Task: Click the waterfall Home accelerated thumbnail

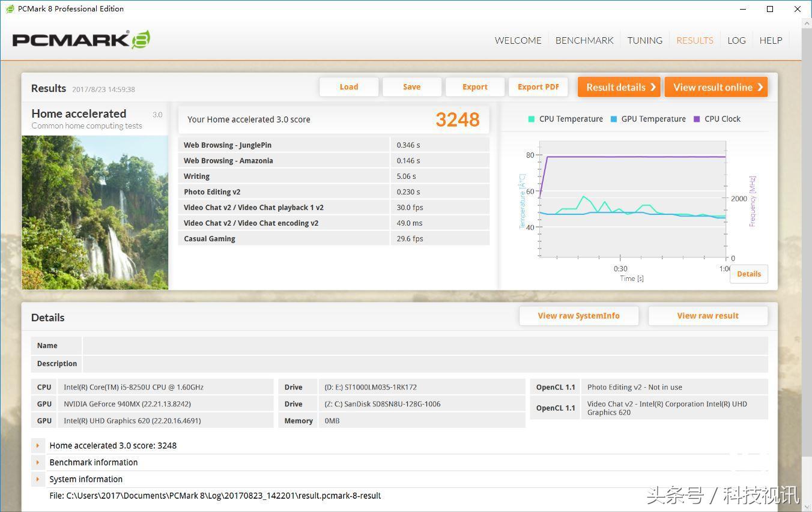Action: 95,212
